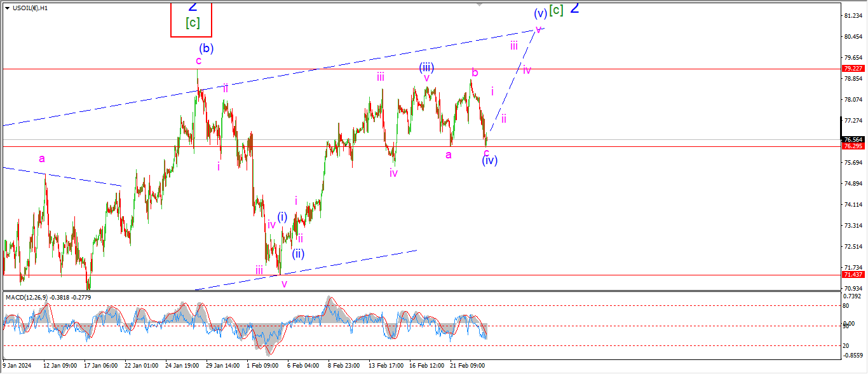
Task: Select the red boxed [c] wave label
Action: coord(192,24)
